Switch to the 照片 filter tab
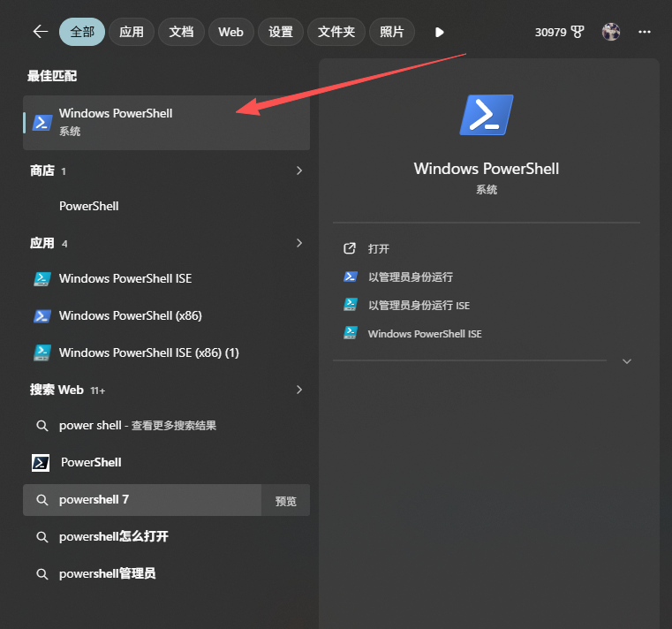The width and height of the screenshot is (672, 629). click(391, 32)
